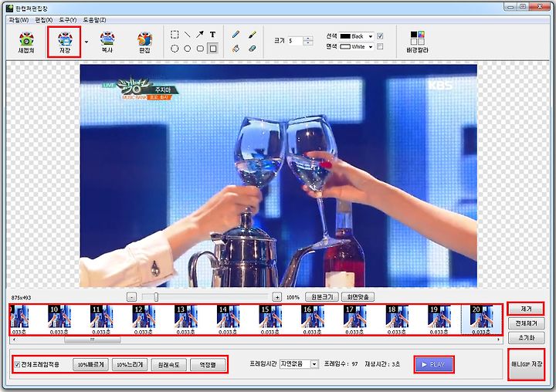Select the dashed rectangle selection tool

(x=175, y=35)
